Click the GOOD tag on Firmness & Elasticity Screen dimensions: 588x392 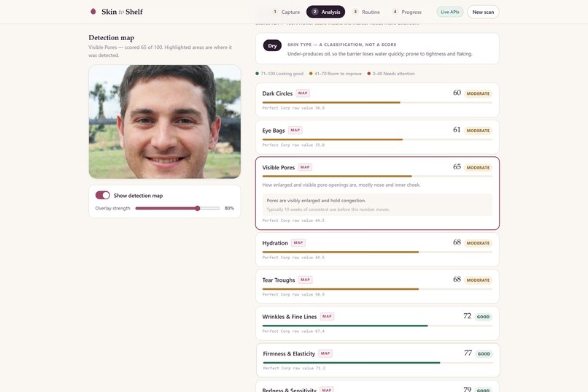(484, 354)
